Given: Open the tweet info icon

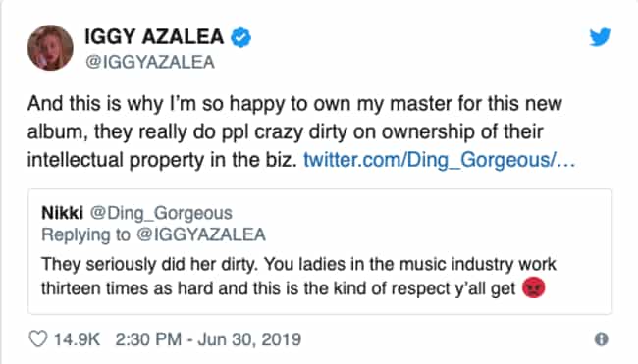Looking at the screenshot, I should 601,338.
